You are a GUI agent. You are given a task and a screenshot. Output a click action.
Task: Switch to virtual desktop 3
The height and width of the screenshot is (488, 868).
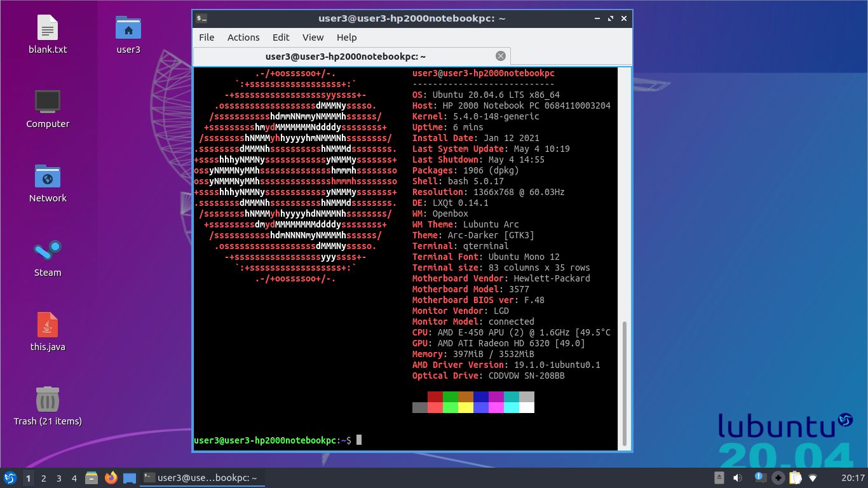click(x=58, y=478)
